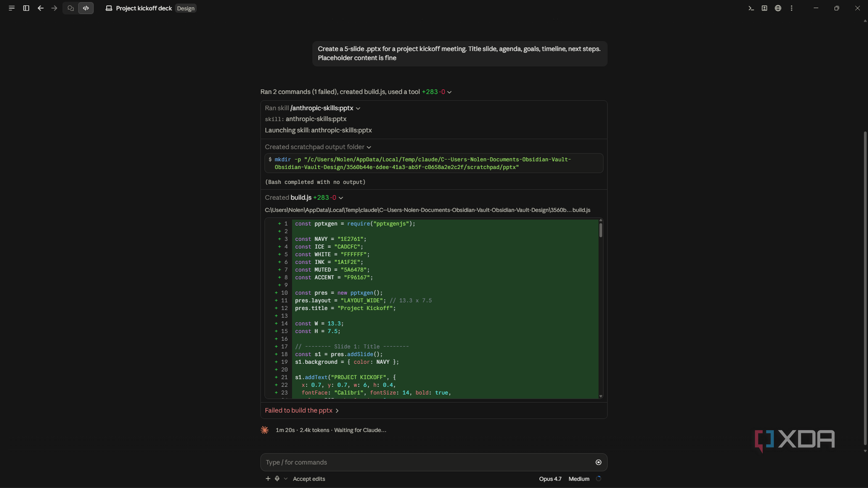This screenshot has height=488, width=868.
Task: Toggle the sidebar panel icon
Action: (x=26, y=8)
